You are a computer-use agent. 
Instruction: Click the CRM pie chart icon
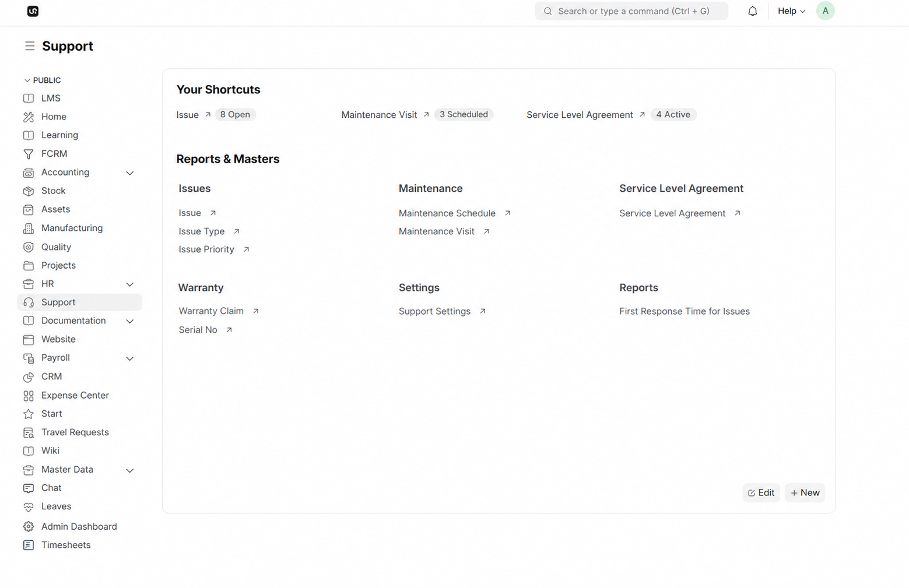[x=29, y=377]
